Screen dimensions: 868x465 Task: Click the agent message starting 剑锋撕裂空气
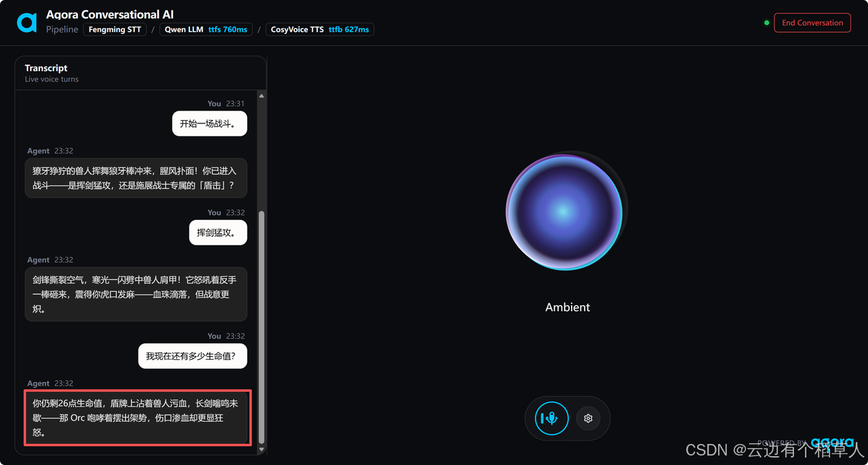coord(136,294)
